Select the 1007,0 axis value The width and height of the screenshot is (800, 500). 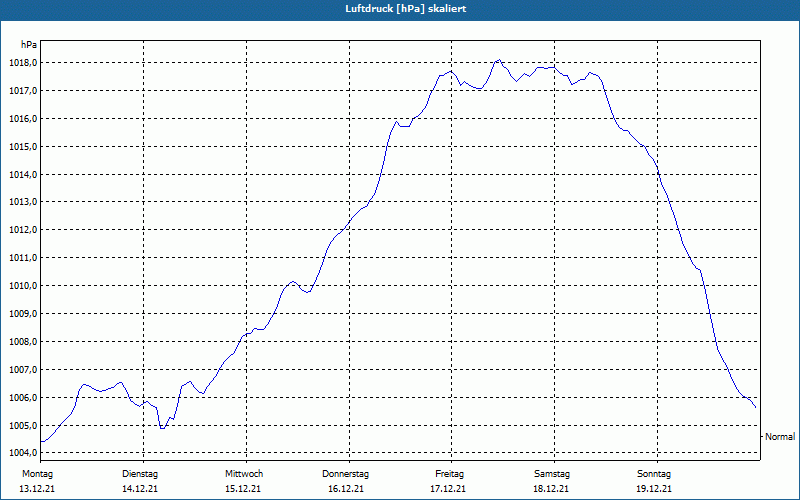(x=23, y=370)
